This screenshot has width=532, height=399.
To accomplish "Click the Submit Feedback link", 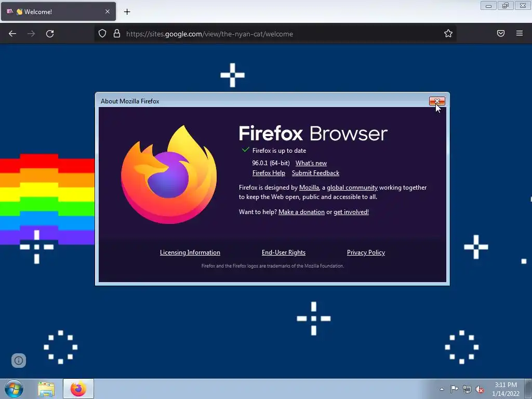I will (315, 173).
